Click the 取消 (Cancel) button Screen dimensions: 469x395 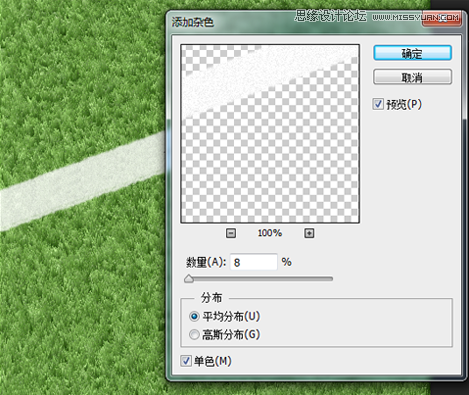click(x=412, y=77)
